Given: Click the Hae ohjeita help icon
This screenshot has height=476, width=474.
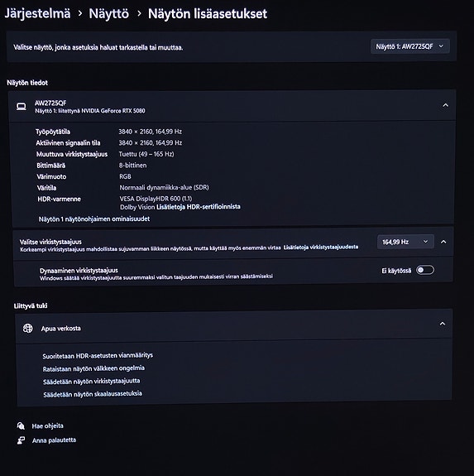Looking at the screenshot, I should tap(21, 426).
